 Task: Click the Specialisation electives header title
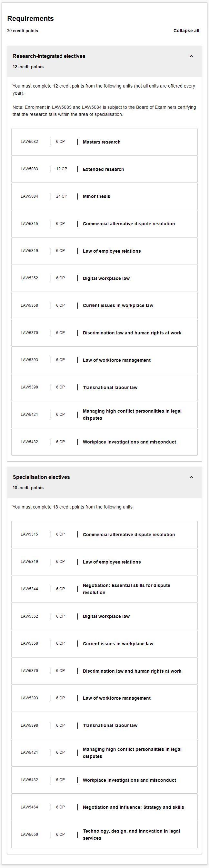click(41, 477)
